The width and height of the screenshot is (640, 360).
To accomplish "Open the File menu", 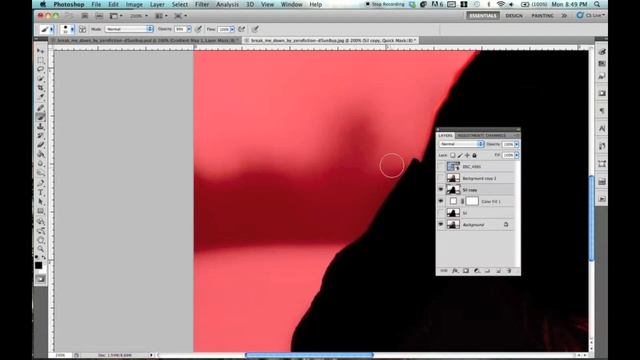I will [96, 4].
